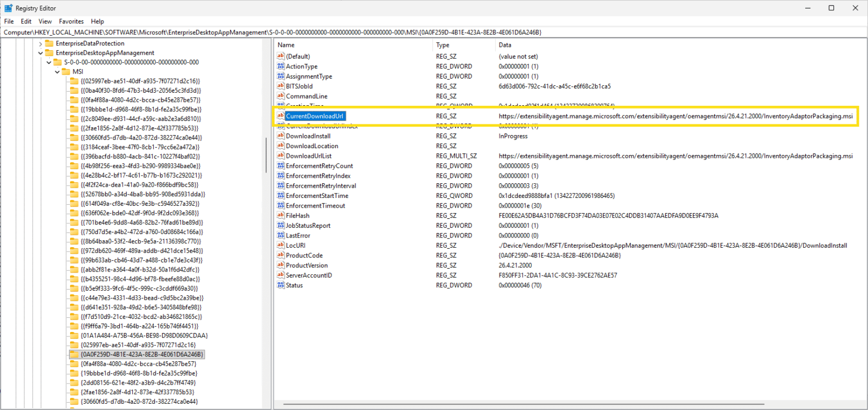This screenshot has height=410, width=868.
Task: Select key {2dd08156-621e-48f2-a3b9-d4c2b7ff4749}
Action: (x=138, y=383)
